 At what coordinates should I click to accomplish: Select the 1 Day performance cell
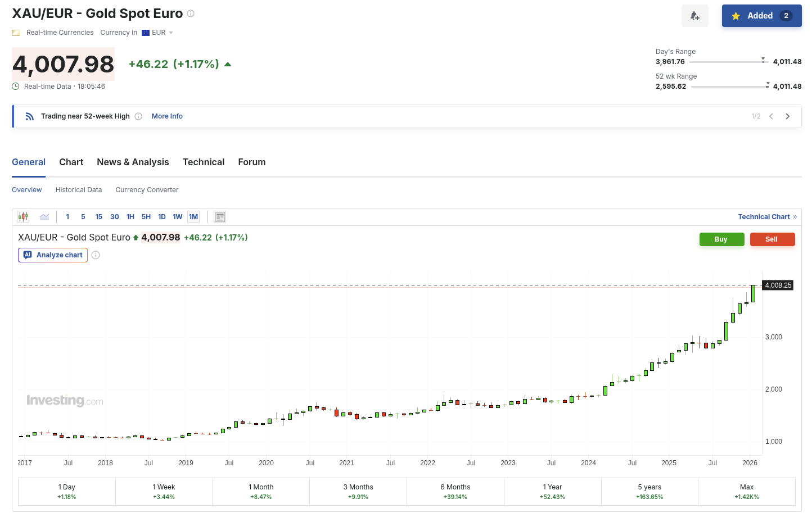point(67,492)
